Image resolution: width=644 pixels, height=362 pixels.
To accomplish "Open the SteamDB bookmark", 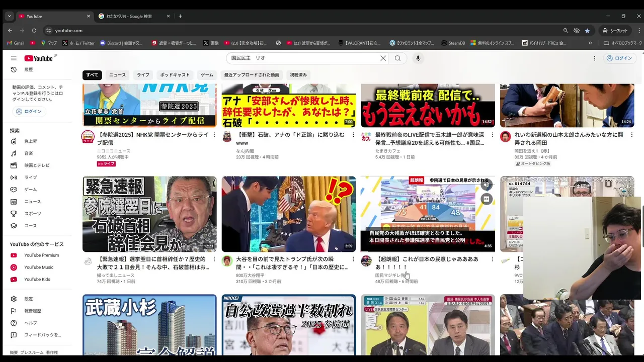I will (452, 43).
